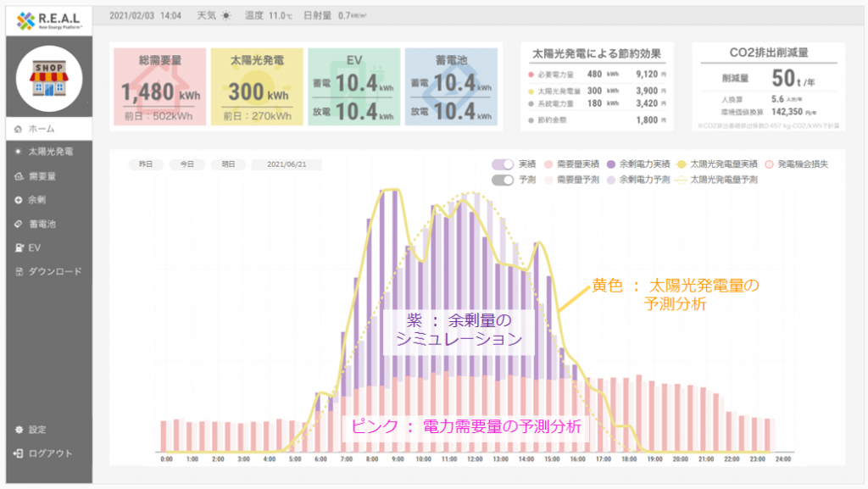Click the gear icon for 設定
Viewport: 868px width, 489px height.
point(19,430)
